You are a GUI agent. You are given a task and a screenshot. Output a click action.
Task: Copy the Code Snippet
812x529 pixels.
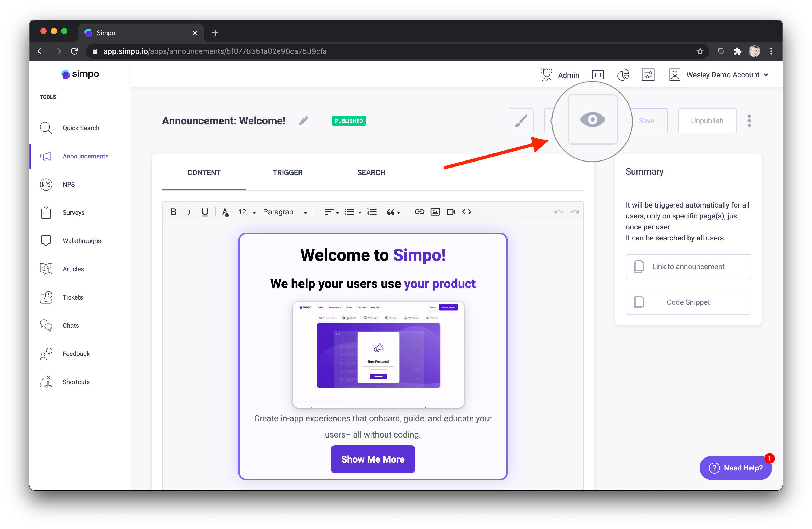click(x=688, y=302)
